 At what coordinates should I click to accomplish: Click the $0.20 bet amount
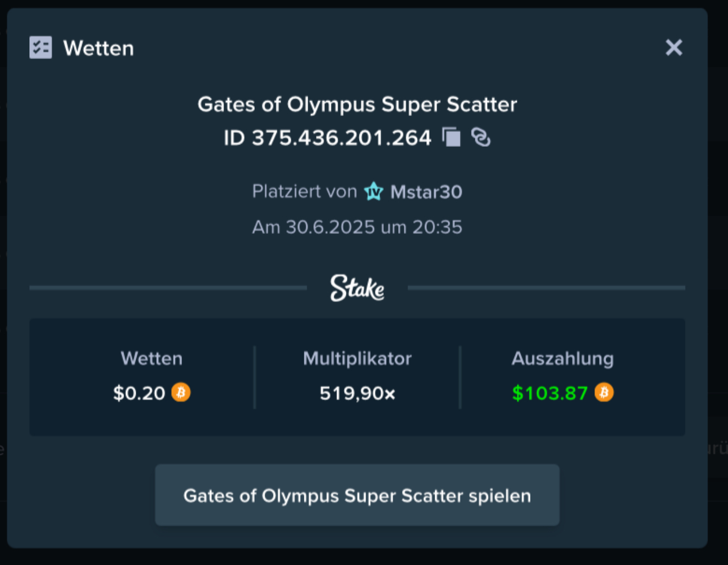(139, 393)
